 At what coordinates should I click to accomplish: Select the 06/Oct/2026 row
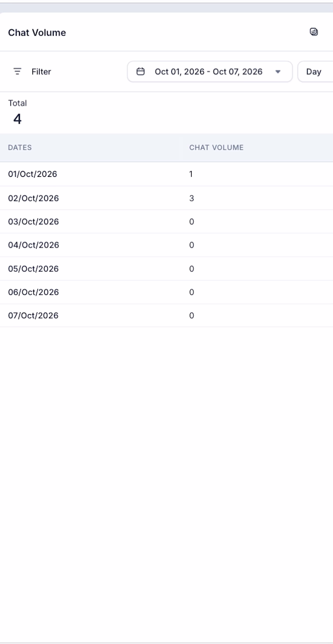[x=166, y=292]
